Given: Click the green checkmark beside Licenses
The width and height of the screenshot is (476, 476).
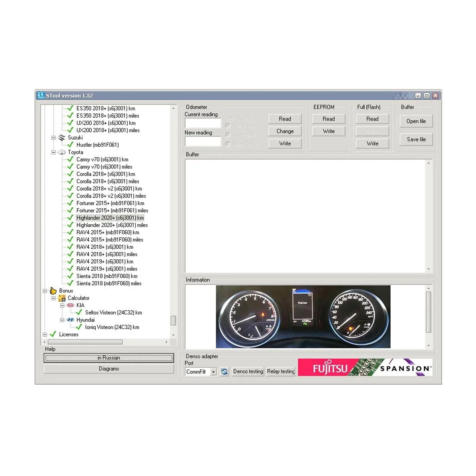Looking at the screenshot, I should pyautogui.click(x=52, y=334).
